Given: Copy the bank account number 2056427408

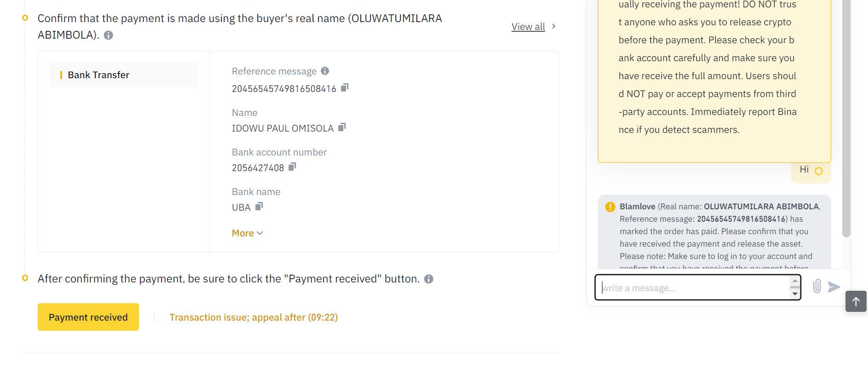Looking at the screenshot, I should [292, 167].
